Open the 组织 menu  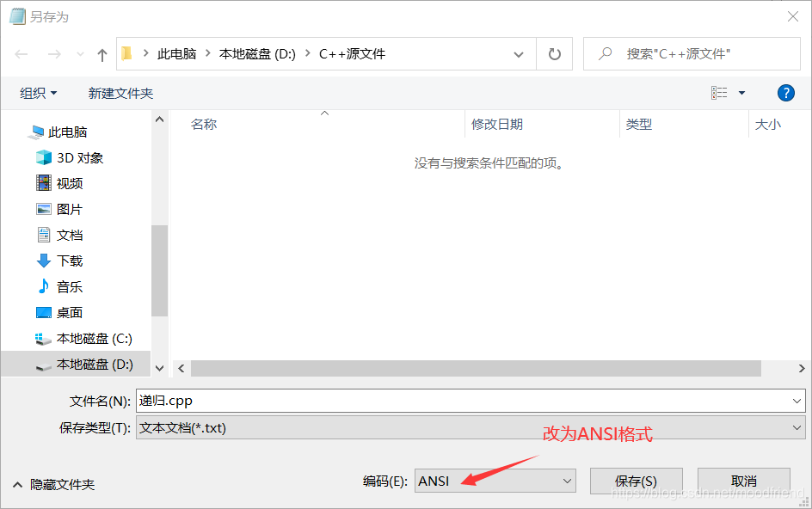pos(39,93)
